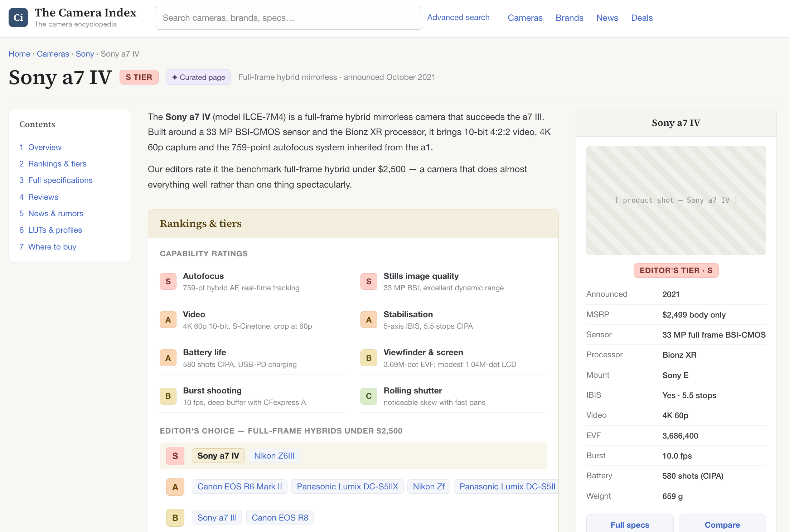
Task: Click the Curated page star badge
Action: pos(198,77)
